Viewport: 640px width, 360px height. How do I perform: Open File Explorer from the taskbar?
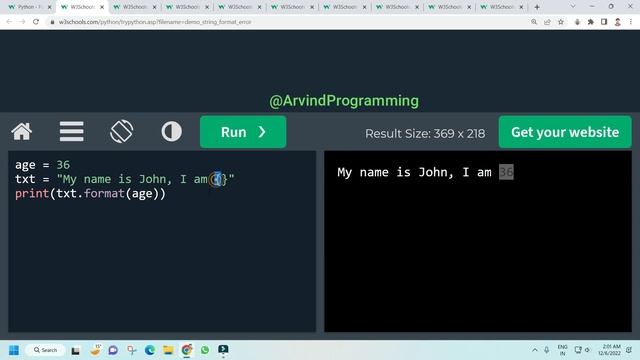(168, 350)
